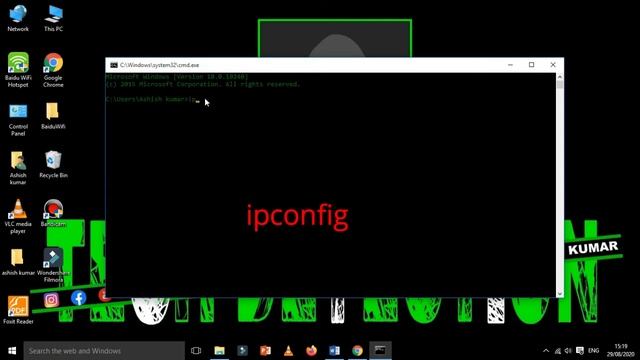The height and width of the screenshot is (360, 640).
Task: Maximize the cmd.exe window
Action: [531, 65]
